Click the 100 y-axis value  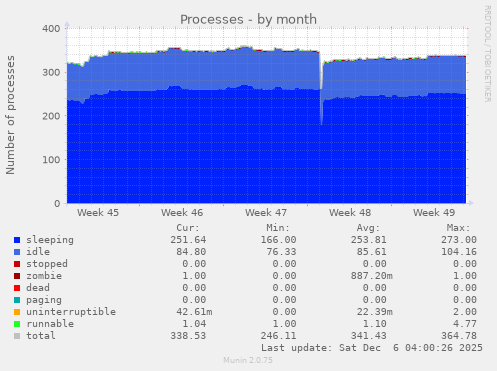pyautogui.click(x=51, y=160)
